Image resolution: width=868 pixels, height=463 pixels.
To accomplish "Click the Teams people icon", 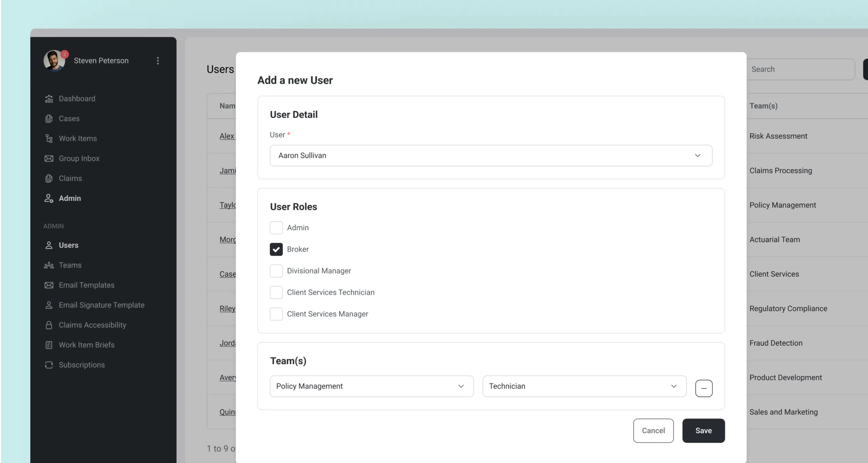I will click(x=49, y=265).
